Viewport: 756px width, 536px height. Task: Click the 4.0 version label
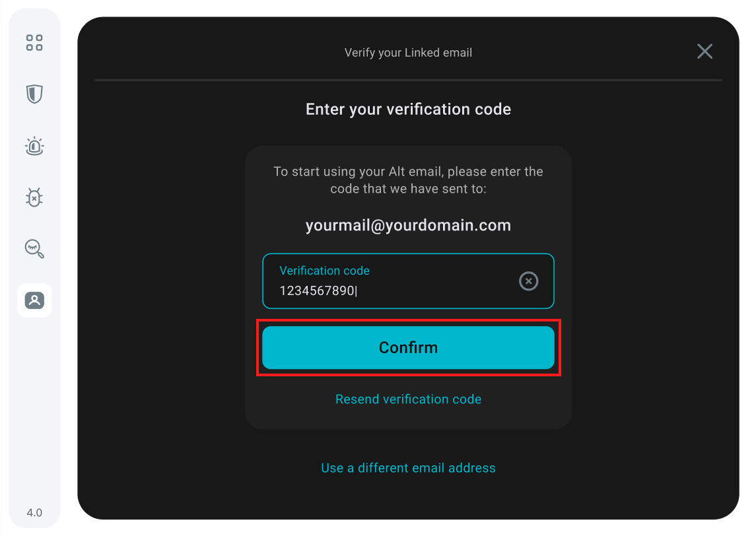pos(34,512)
